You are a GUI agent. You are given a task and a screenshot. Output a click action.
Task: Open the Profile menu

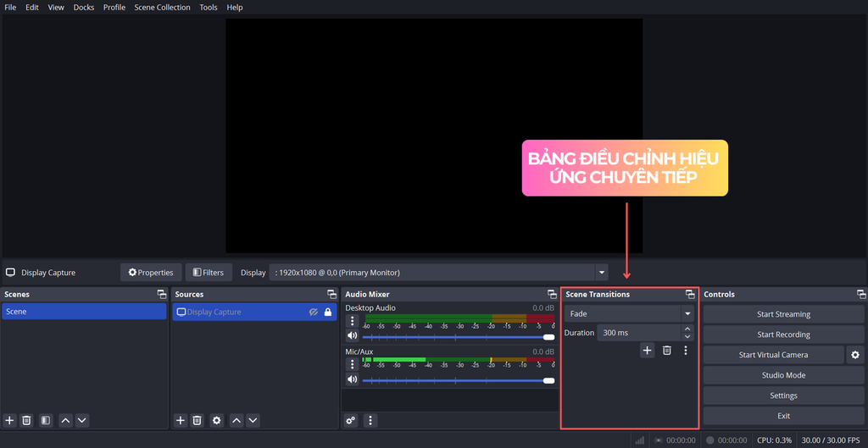pos(114,7)
